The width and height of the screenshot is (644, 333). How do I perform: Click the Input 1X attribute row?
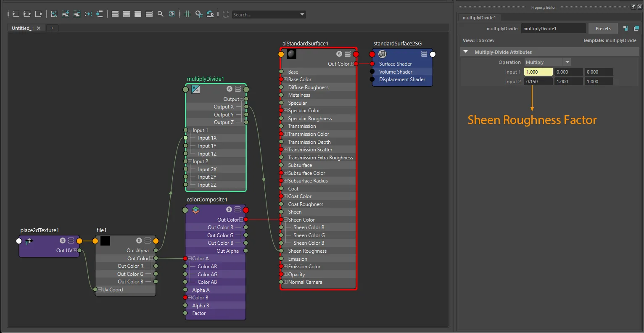point(216,138)
